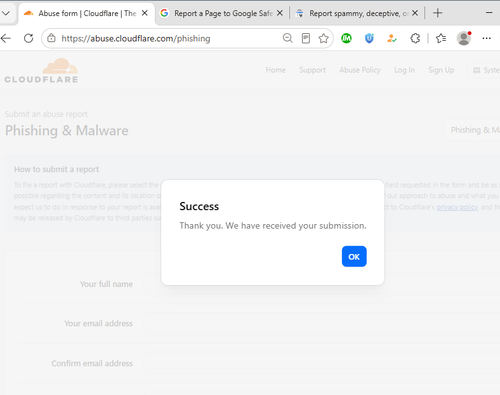Open the privacy policy link
500x395 pixels.
[457, 207]
